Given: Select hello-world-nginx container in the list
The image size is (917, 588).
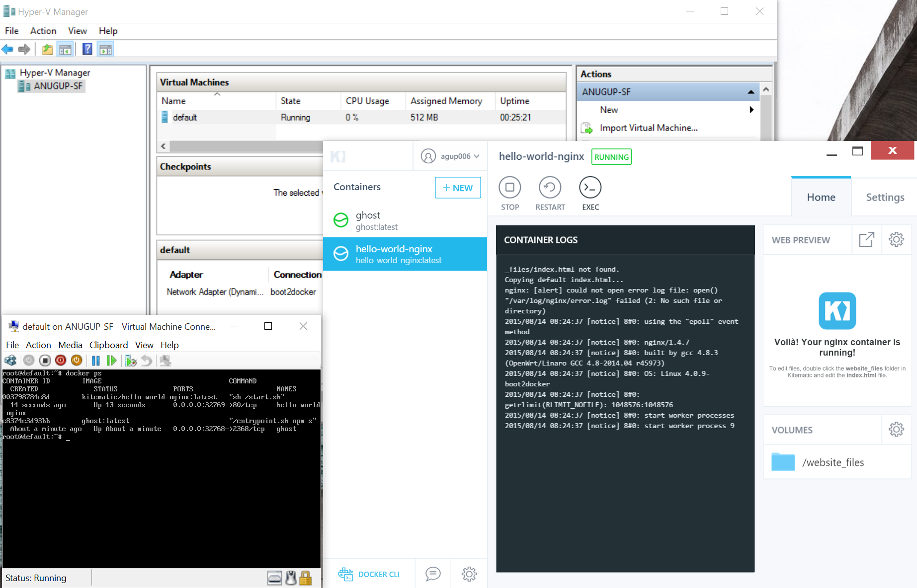Looking at the screenshot, I should click(x=405, y=254).
